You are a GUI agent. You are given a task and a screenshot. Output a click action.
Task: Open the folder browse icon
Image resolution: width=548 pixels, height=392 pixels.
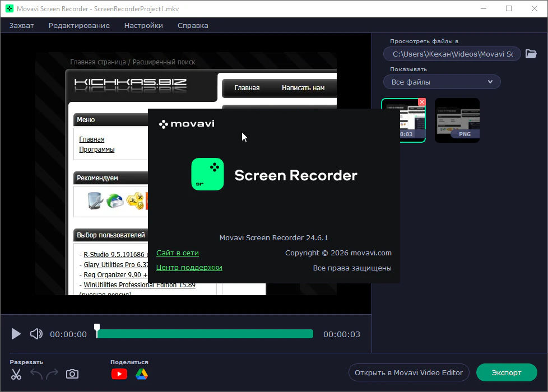531,54
